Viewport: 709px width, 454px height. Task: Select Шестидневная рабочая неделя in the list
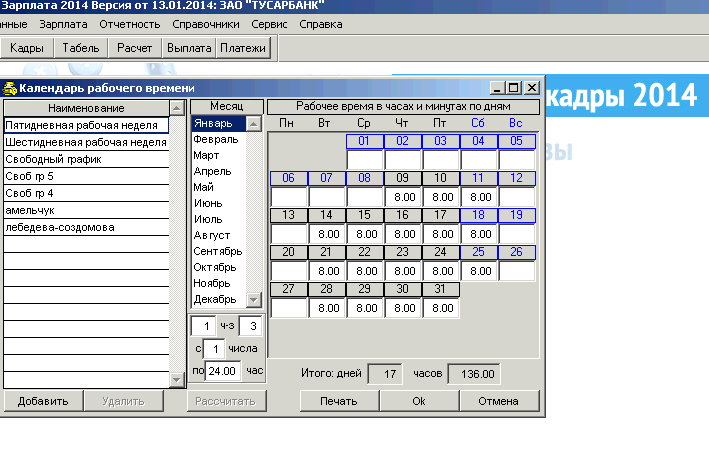tap(86, 142)
